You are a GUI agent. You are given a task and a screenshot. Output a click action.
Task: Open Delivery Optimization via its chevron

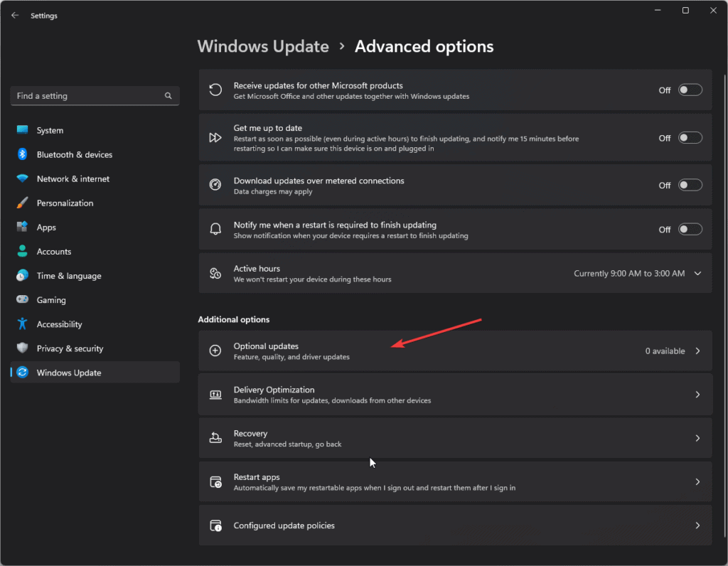[x=697, y=395]
